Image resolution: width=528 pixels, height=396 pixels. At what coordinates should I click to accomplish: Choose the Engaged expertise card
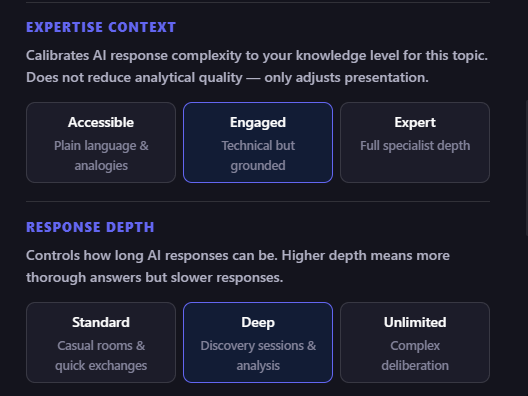tap(258, 142)
